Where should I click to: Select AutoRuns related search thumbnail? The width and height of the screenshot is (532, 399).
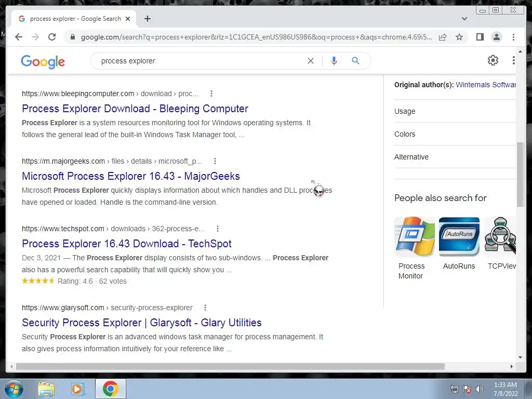click(x=459, y=237)
